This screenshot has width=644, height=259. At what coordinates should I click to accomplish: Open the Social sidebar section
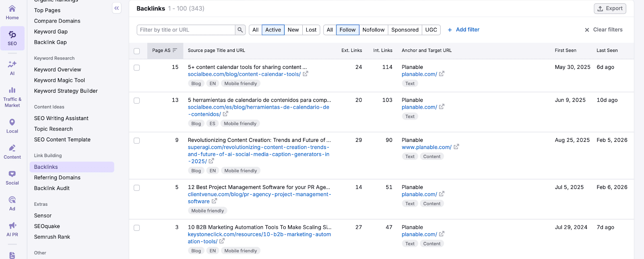12,178
